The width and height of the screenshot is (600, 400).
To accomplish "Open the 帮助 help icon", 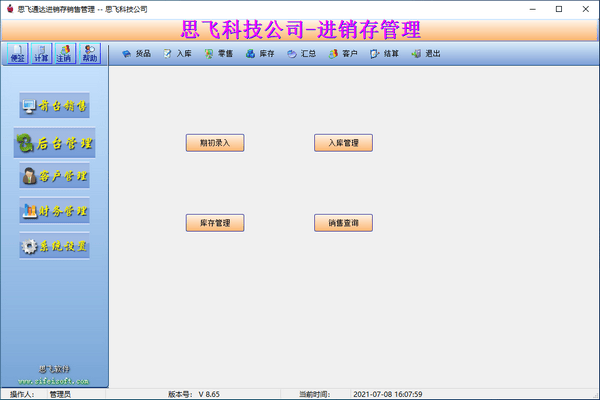I will 90,53.
